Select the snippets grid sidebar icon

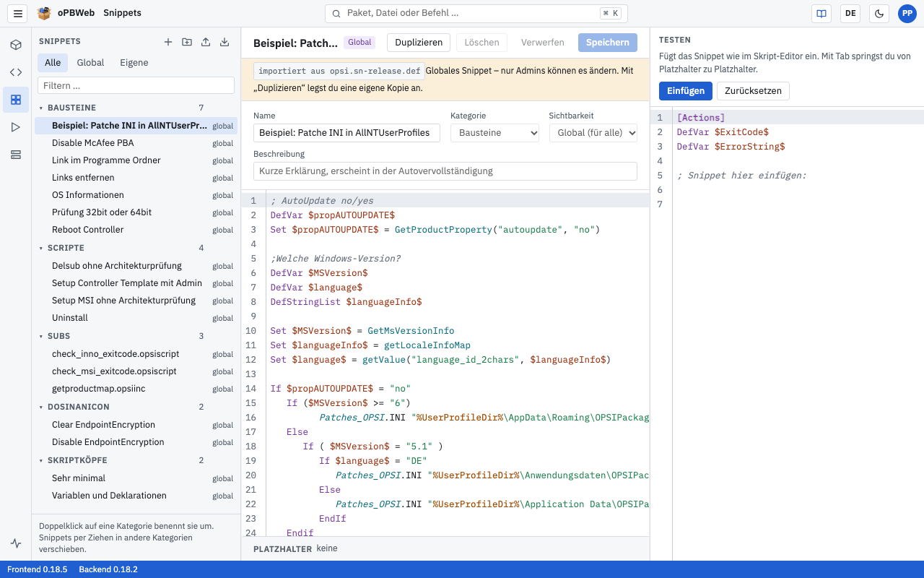[x=16, y=100]
